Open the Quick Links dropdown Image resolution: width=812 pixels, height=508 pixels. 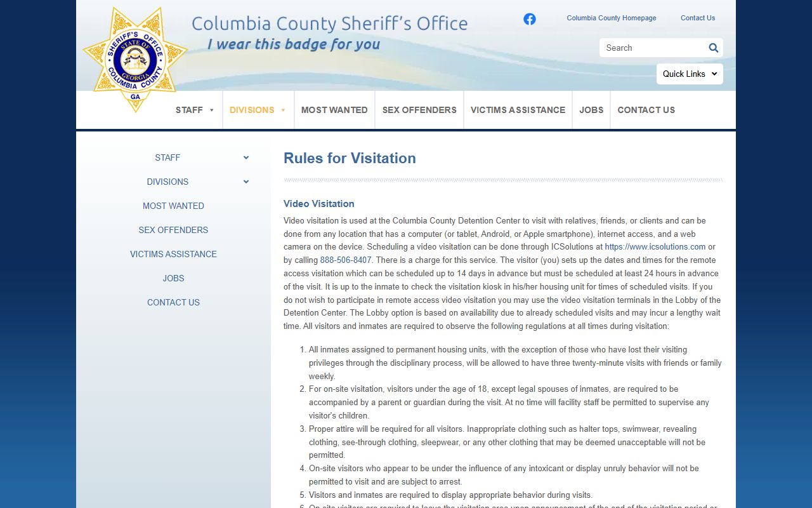coord(690,74)
